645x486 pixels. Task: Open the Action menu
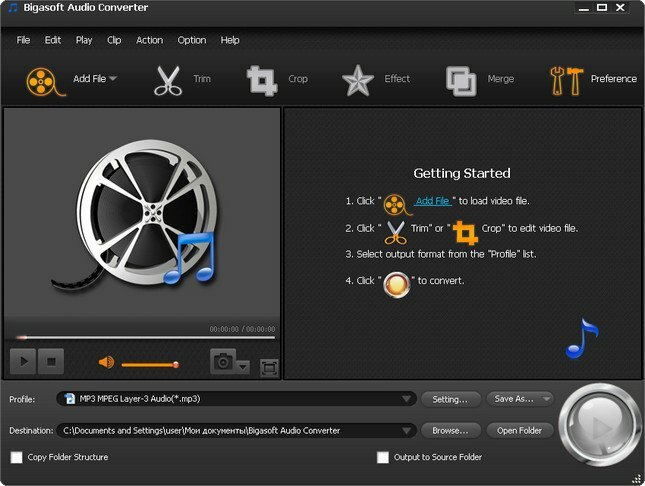[x=149, y=40]
